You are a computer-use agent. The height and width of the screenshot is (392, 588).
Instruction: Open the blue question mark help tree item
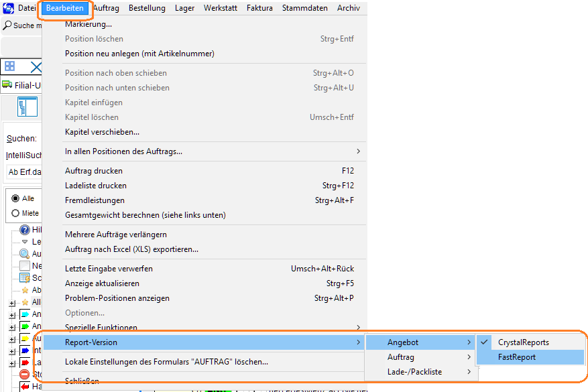click(x=25, y=229)
